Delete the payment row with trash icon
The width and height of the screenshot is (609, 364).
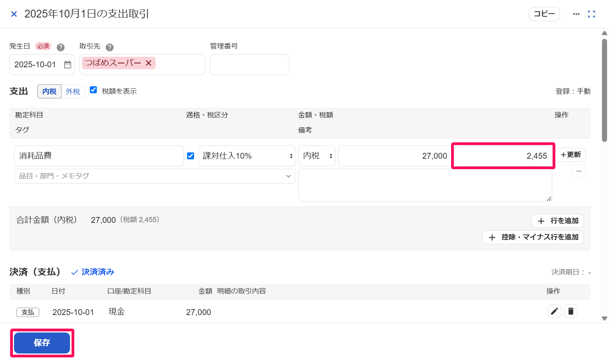tap(571, 311)
